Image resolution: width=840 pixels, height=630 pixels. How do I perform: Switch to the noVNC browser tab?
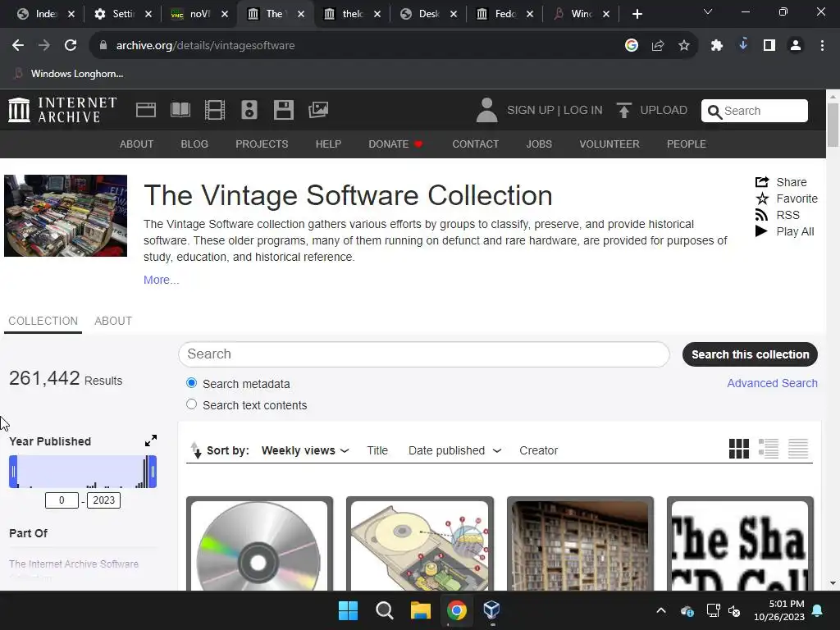pyautogui.click(x=199, y=14)
